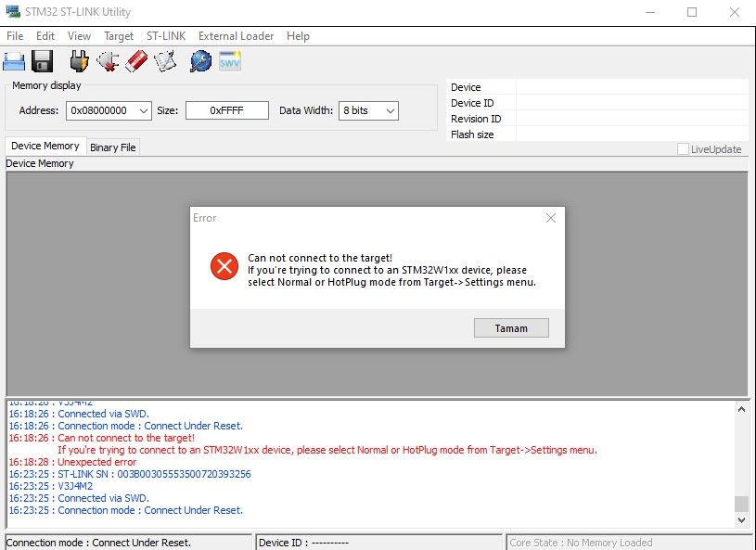Close the ST-LINK Utility window
Image resolution: width=756 pixels, height=550 pixels.
[x=735, y=12]
